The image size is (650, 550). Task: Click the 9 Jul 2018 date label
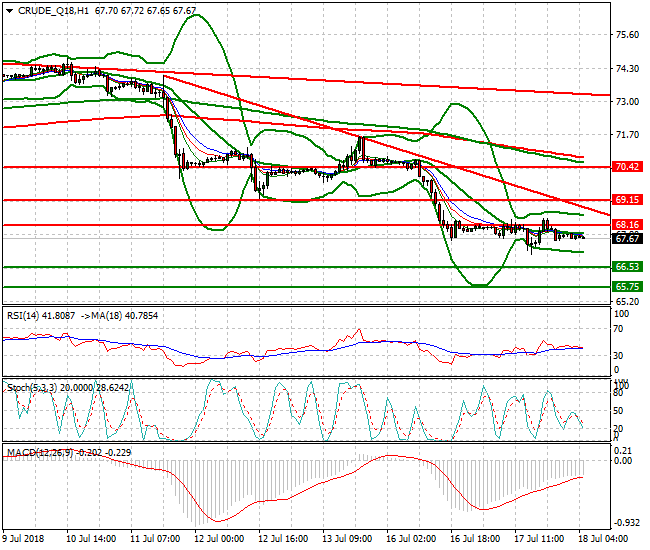point(24,539)
